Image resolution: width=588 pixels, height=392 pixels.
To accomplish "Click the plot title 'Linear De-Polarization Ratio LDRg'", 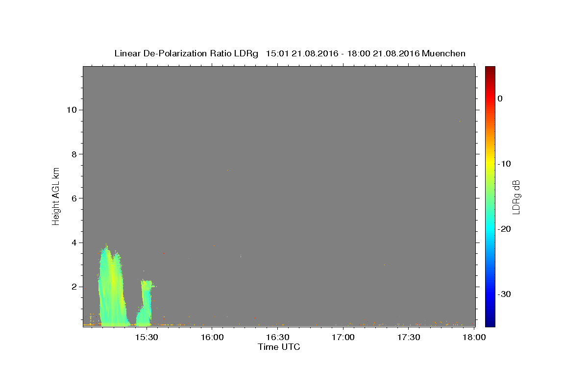I will [186, 53].
